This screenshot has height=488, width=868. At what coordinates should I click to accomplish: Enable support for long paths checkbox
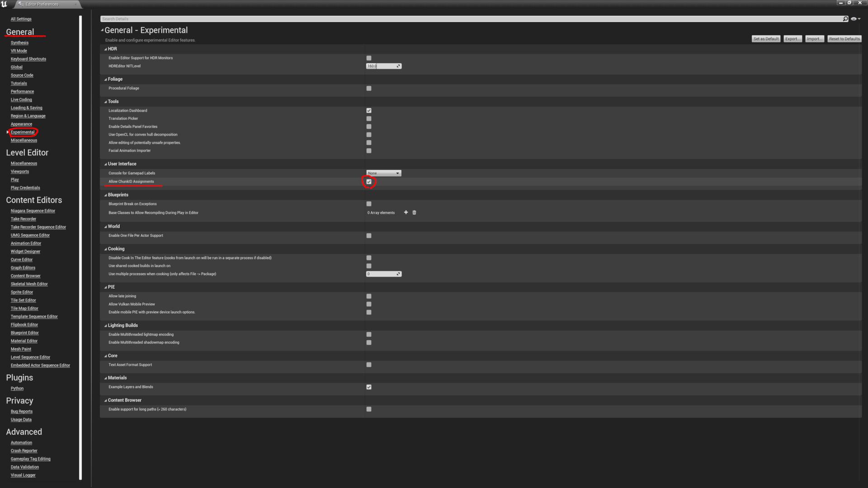point(369,409)
